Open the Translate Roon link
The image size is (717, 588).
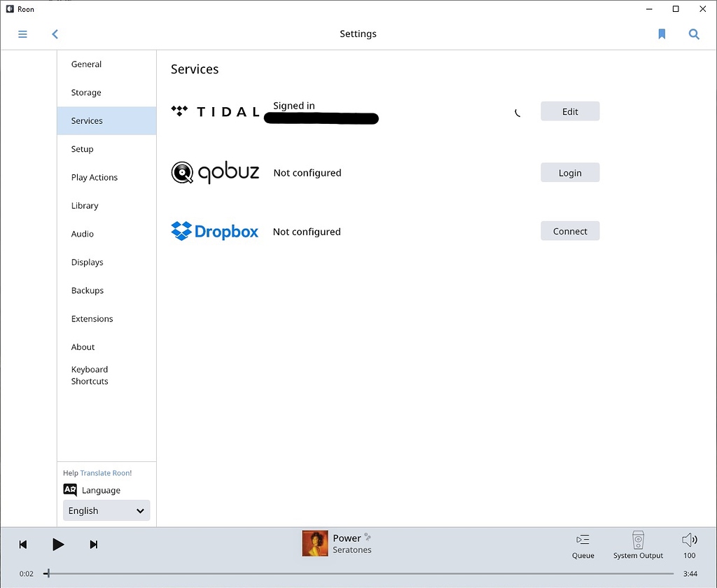(106, 472)
